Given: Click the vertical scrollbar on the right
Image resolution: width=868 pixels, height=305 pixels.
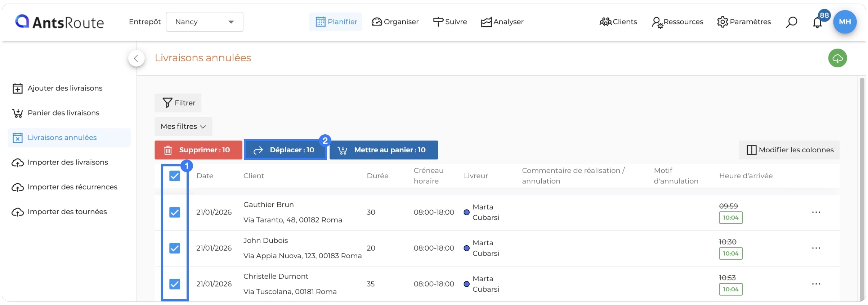Looking at the screenshot, I should [x=862, y=187].
